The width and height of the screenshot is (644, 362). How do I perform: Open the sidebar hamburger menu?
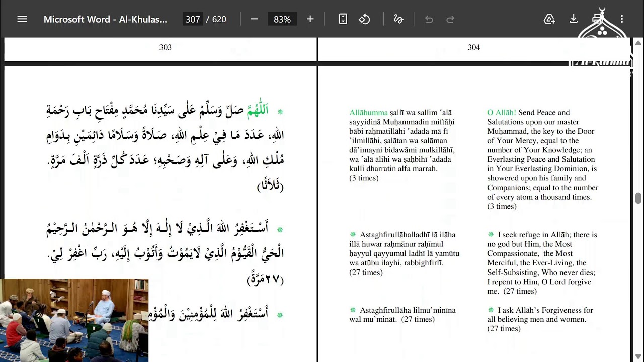tap(22, 19)
